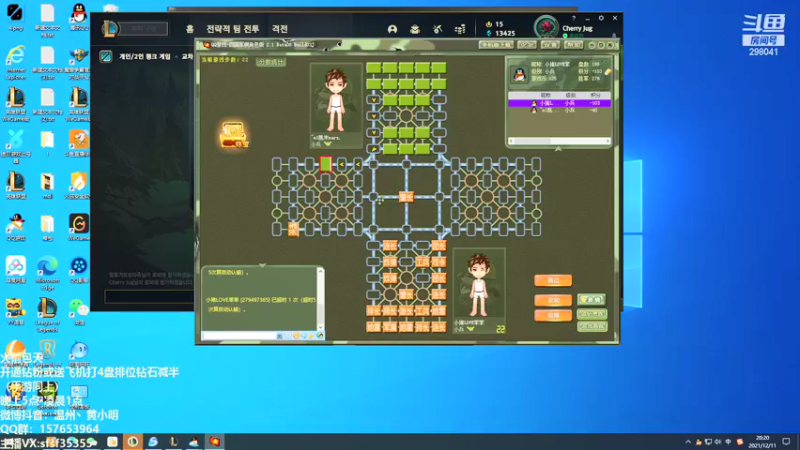800x450 pixels.
Task: Click the opponent's avatar at the top
Action: point(335,99)
